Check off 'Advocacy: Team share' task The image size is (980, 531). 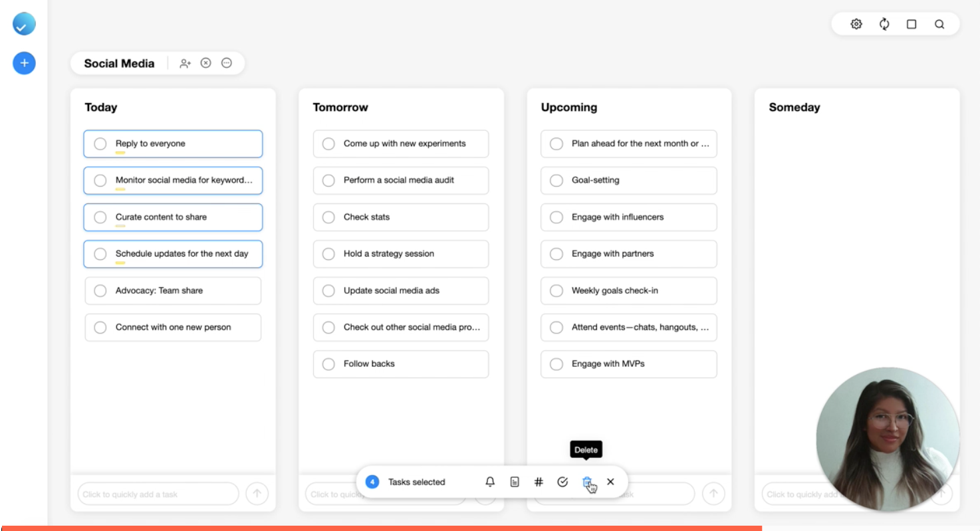[x=100, y=290]
